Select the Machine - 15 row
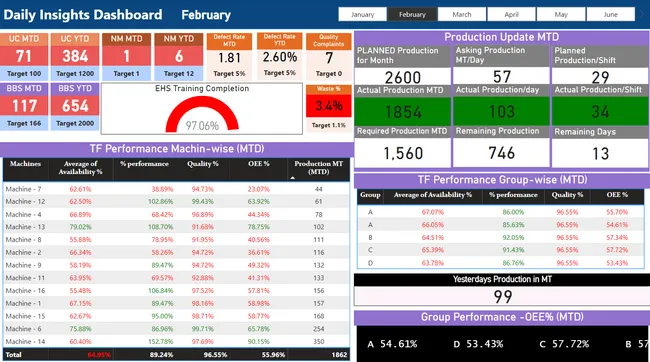 pos(176,316)
